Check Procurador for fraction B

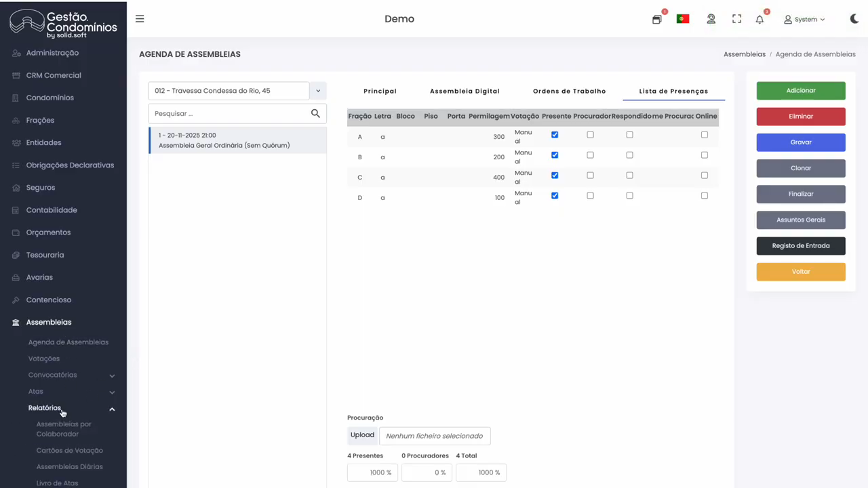(590, 155)
